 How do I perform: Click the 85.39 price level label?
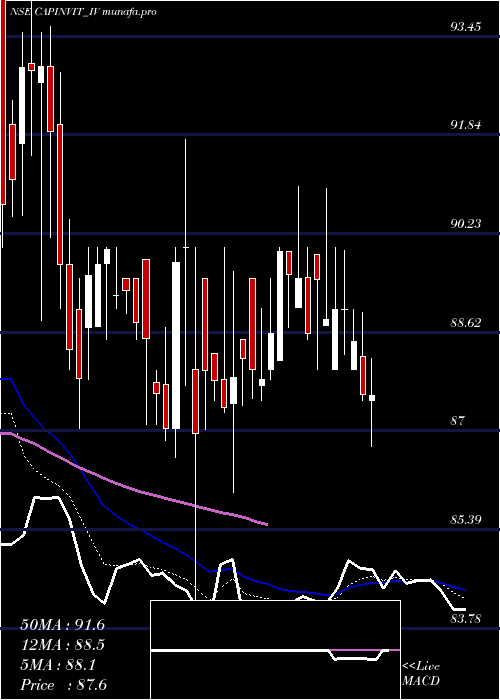466,520
